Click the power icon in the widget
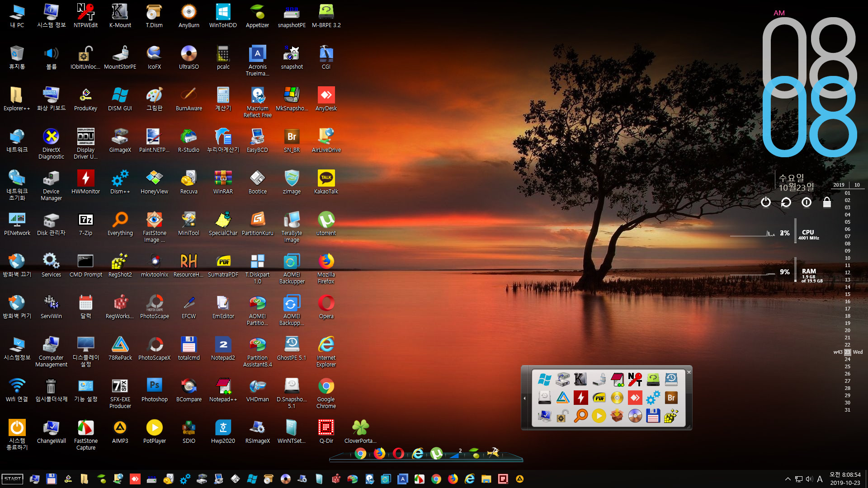Screen dimensions: 868x488 pos(765,202)
